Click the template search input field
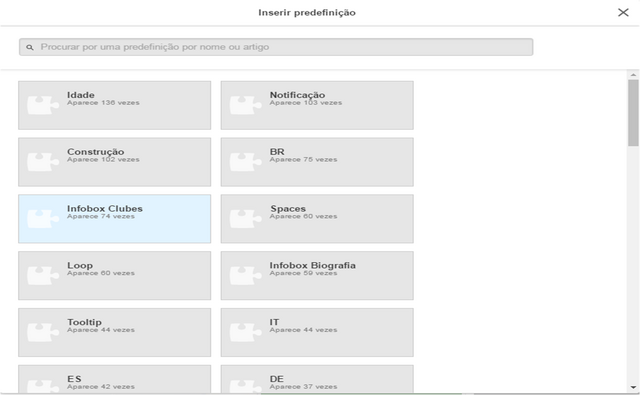 pyautogui.click(x=276, y=47)
